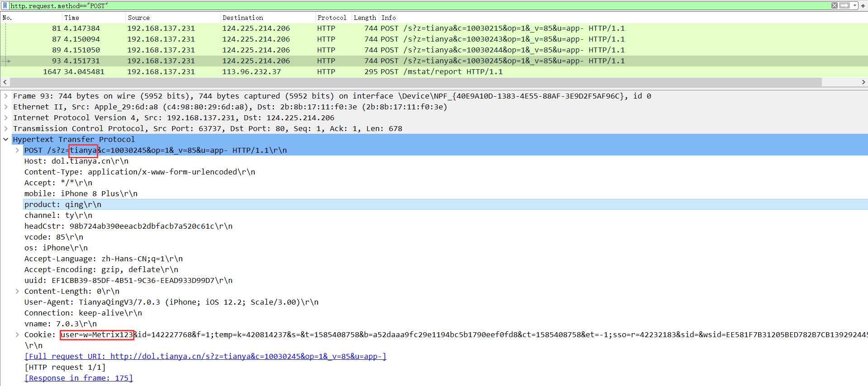Click the packet list horizontal scrollbar

click(415, 82)
